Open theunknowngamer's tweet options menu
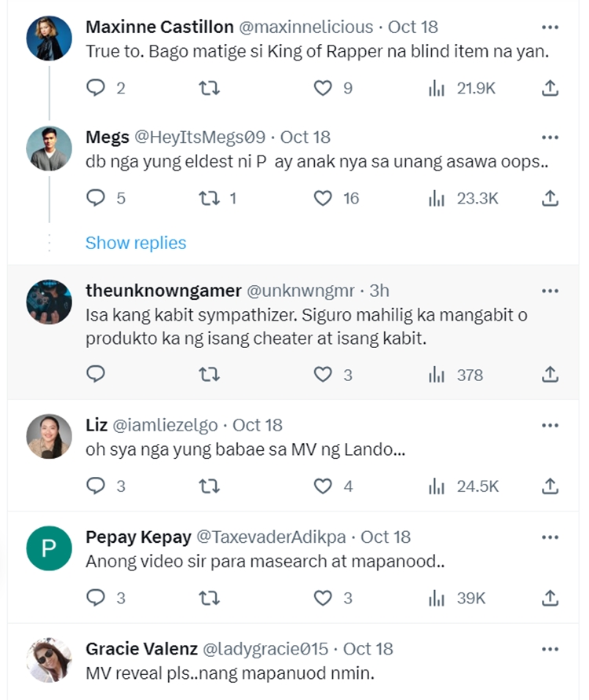 (549, 289)
